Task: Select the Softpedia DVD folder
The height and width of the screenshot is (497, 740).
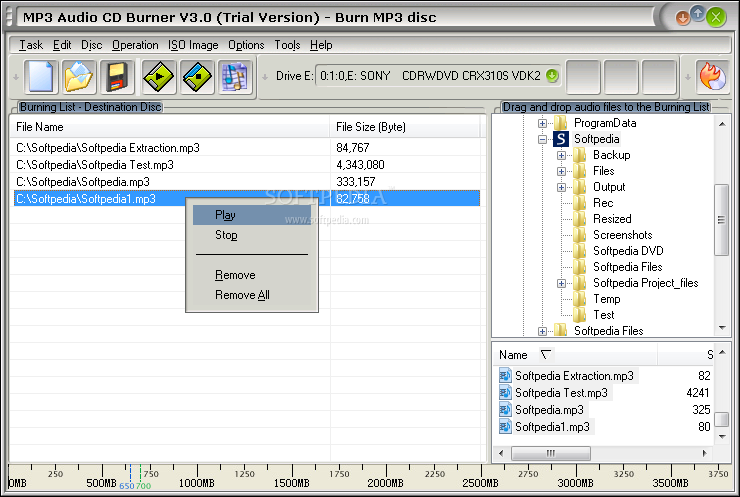Action: click(x=628, y=251)
